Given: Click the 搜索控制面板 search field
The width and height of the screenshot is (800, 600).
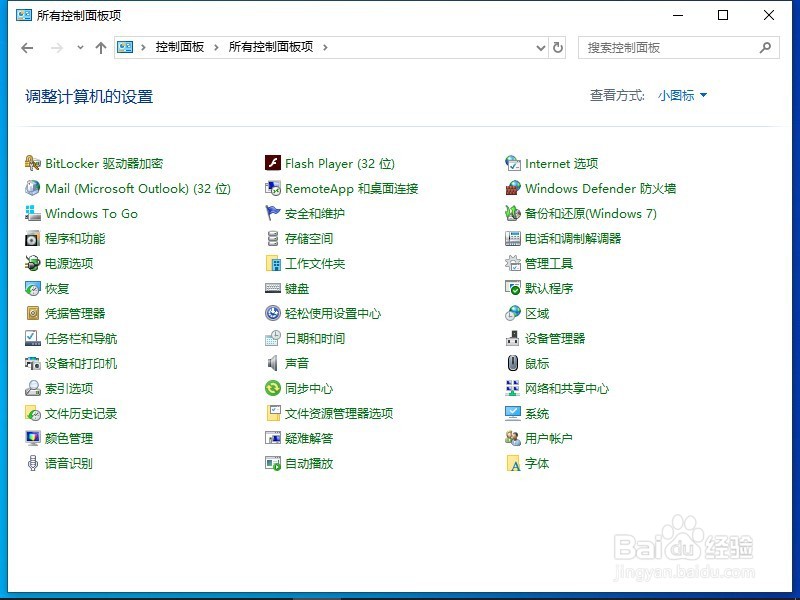Looking at the screenshot, I should [x=679, y=47].
